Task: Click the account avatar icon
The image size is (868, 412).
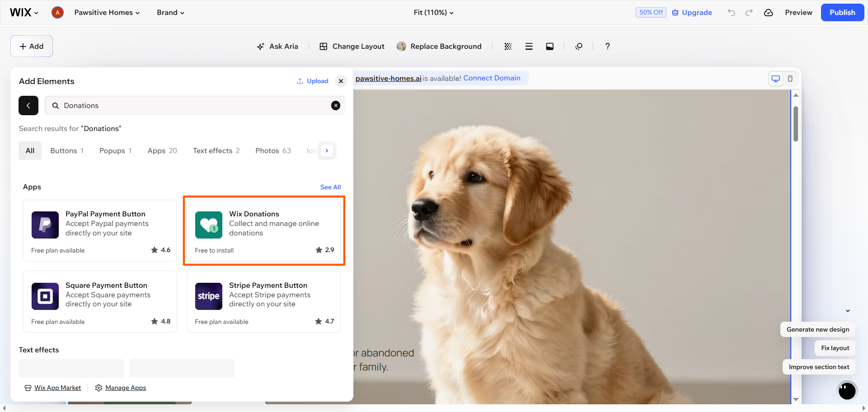Action: [x=57, y=12]
